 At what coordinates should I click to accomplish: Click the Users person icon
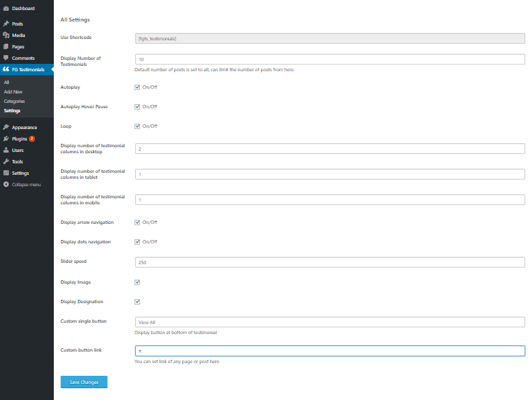(6, 150)
